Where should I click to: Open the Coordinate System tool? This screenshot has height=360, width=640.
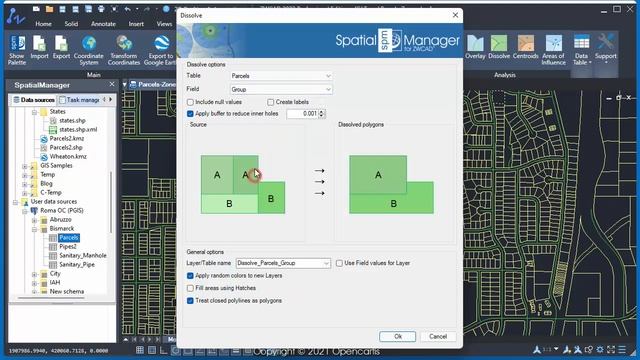point(89,50)
